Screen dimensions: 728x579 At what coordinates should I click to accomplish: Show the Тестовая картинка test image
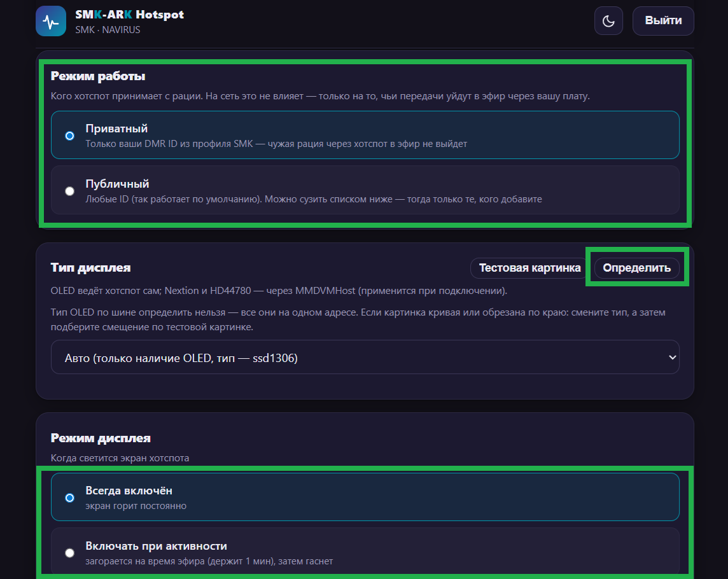pyautogui.click(x=529, y=268)
